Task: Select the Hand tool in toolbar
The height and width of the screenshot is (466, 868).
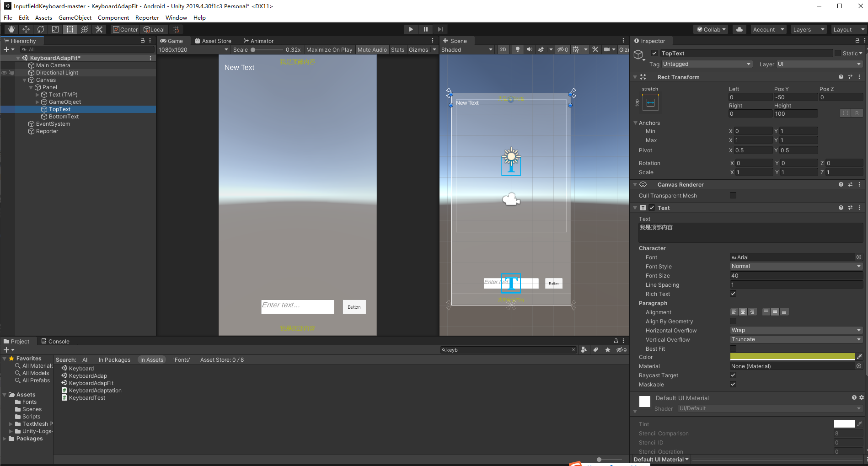Action: coord(11,29)
